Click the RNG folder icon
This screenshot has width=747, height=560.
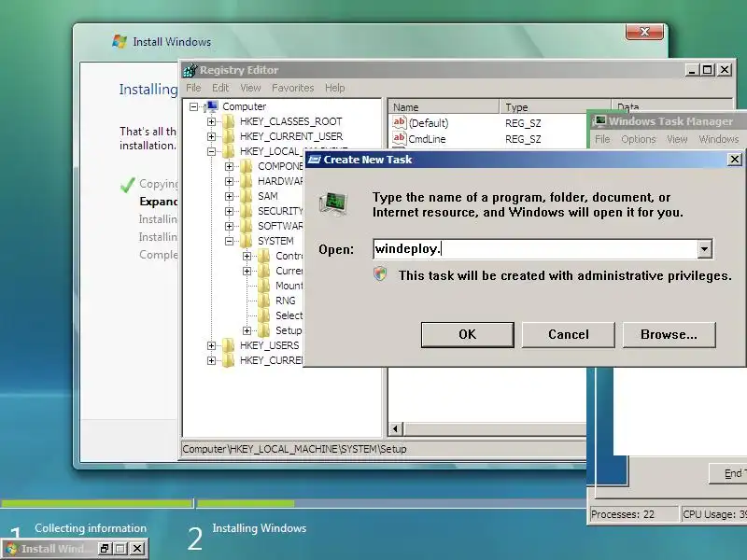264,301
